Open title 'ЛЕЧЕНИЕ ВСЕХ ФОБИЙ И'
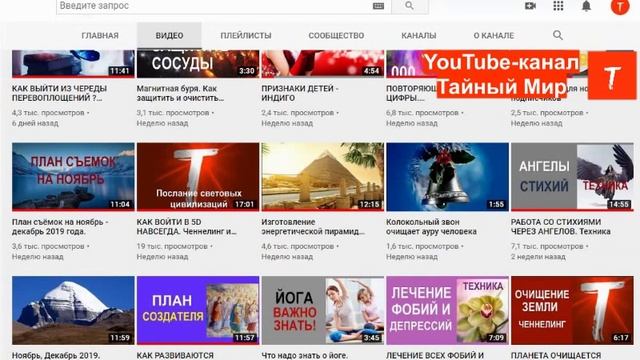640x360 pixels. coord(435,356)
